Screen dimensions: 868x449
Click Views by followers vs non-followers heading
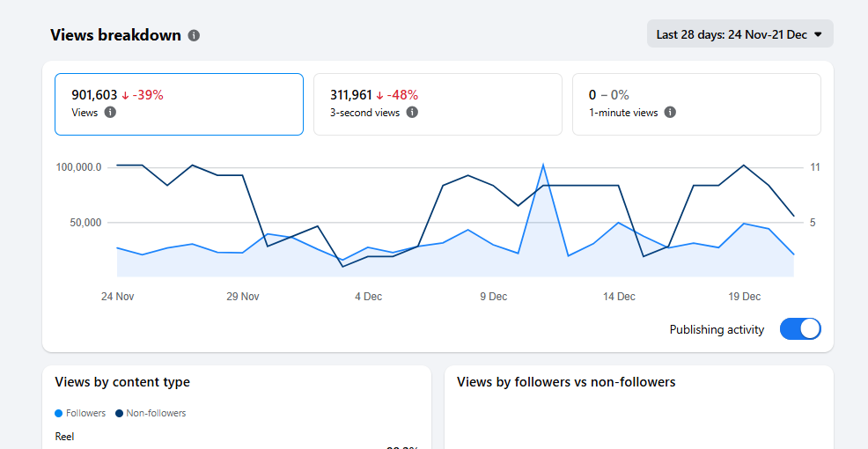(x=566, y=382)
